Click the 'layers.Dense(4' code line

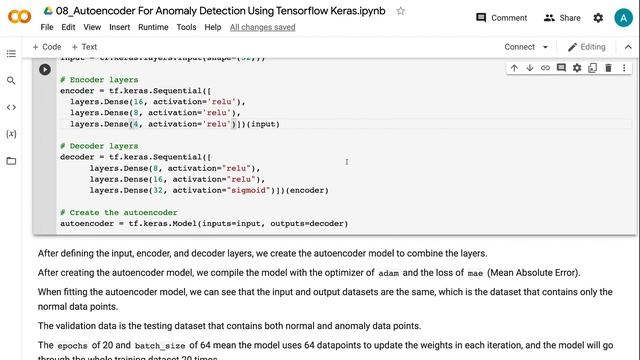tap(175, 124)
